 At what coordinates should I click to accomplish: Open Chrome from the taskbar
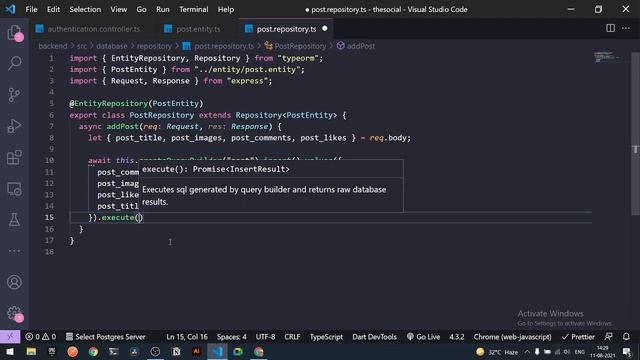[93, 352]
